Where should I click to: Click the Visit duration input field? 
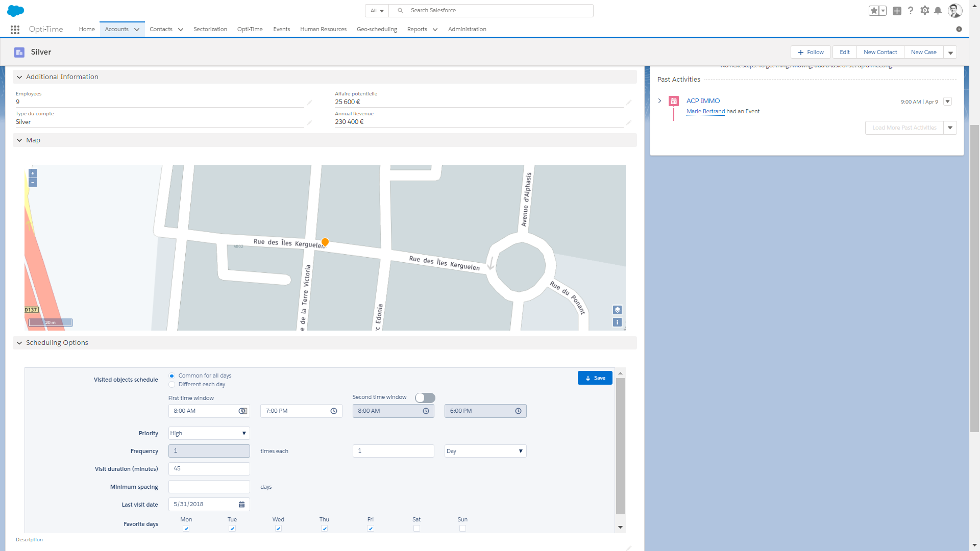pos(209,469)
